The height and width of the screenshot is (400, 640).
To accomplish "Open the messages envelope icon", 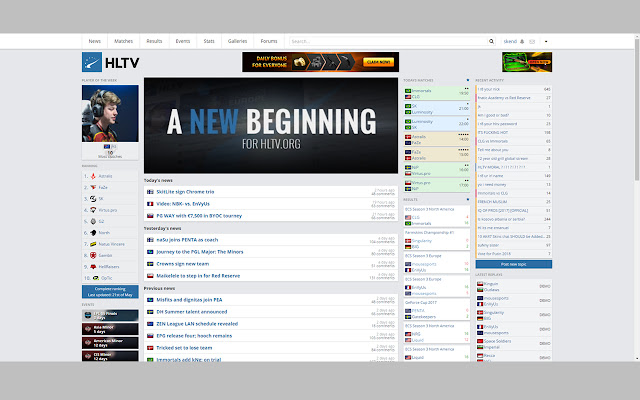I will [532, 42].
